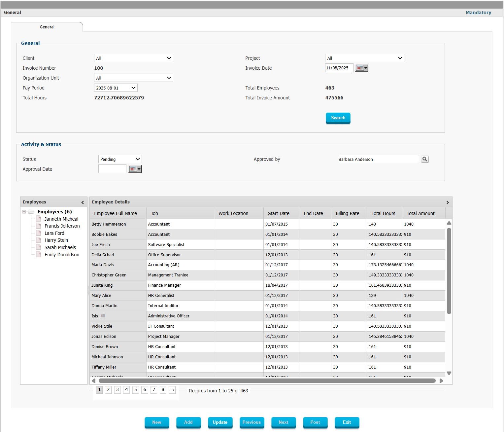The image size is (504, 432).
Task: Click the Add button
Action: coord(188,422)
